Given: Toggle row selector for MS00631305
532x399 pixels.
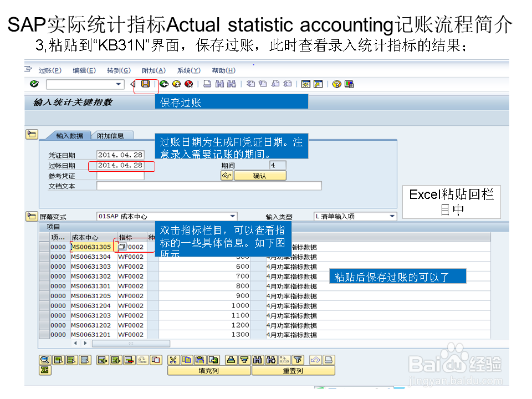Looking at the screenshot, I should pyautogui.click(x=44, y=247).
